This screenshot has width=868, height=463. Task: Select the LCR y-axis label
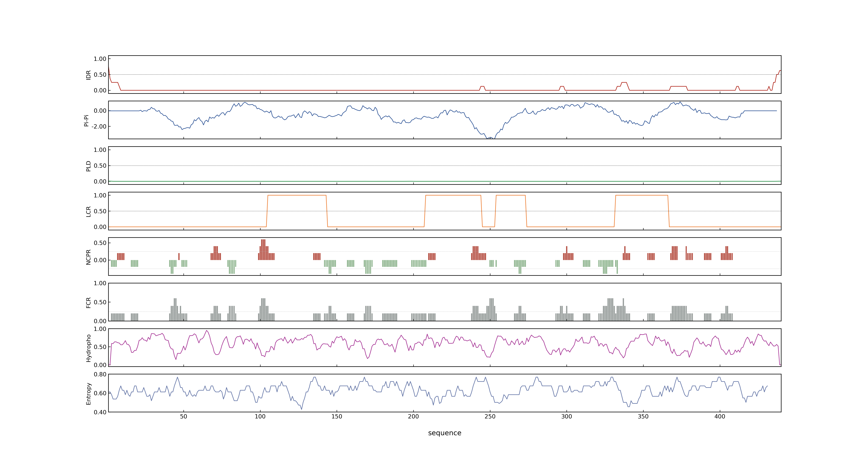pyautogui.click(x=88, y=211)
